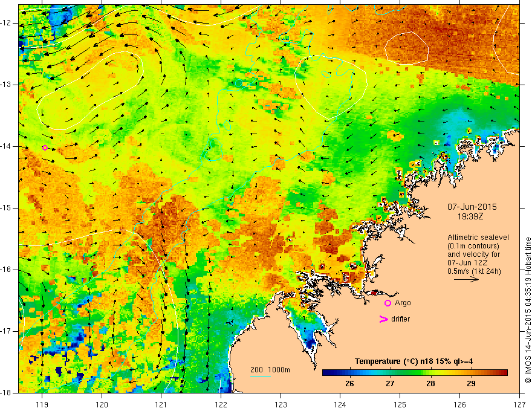The image size is (532, 411).
Task: Click the '125' longitude axis label
Action: point(400,404)
